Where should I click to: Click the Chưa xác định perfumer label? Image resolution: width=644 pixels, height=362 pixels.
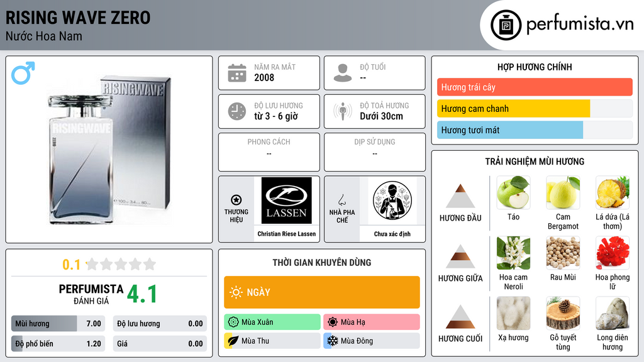point(392,234)
